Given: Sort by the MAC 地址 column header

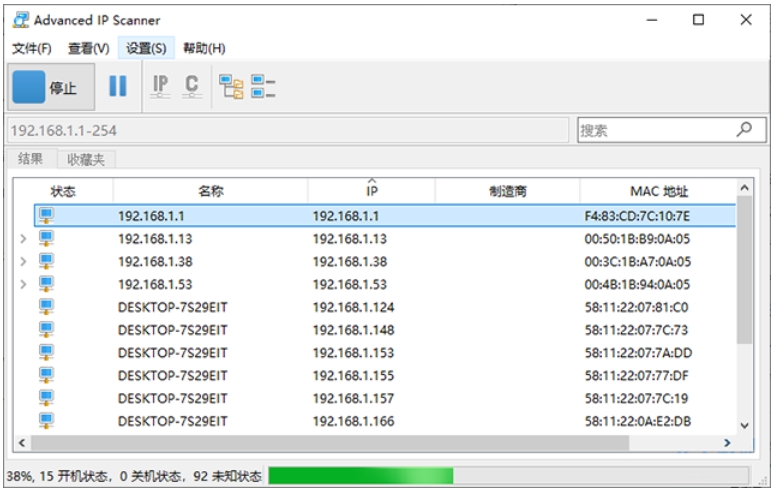Looking at the screenshot, I should [x=659, y=191].
